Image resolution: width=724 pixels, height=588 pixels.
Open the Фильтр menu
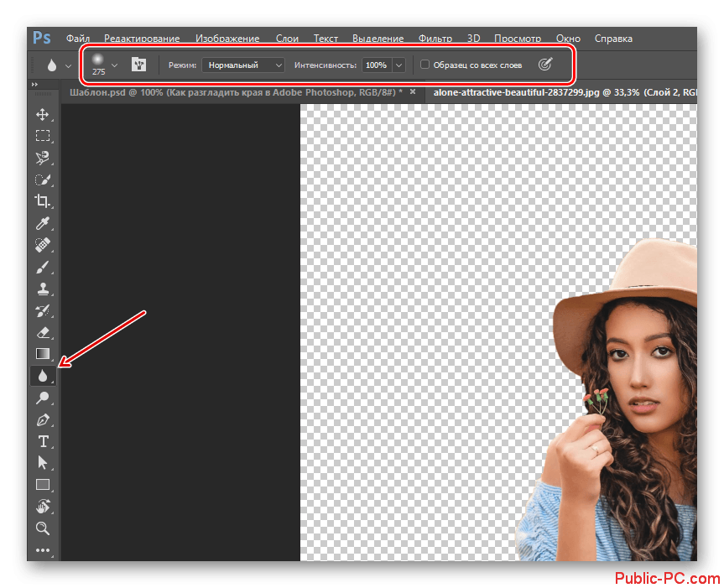click(435, 39)
